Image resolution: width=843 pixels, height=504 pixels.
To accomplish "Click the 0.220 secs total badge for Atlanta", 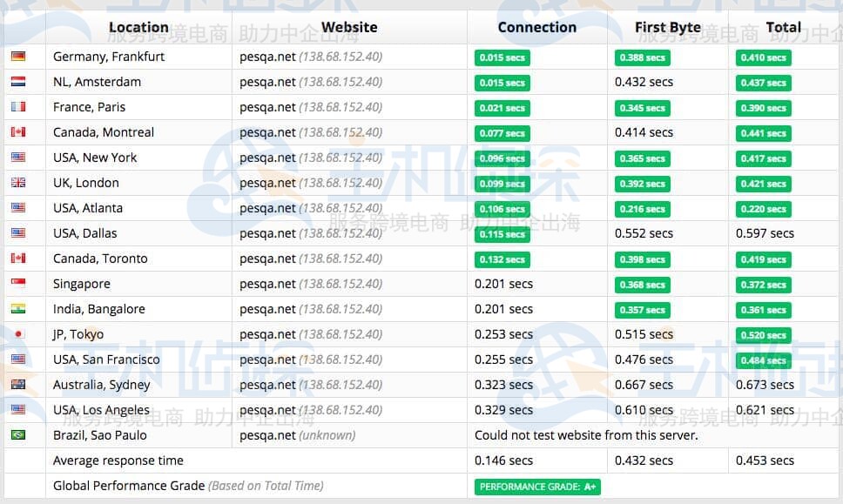I will tap(764, 209).
